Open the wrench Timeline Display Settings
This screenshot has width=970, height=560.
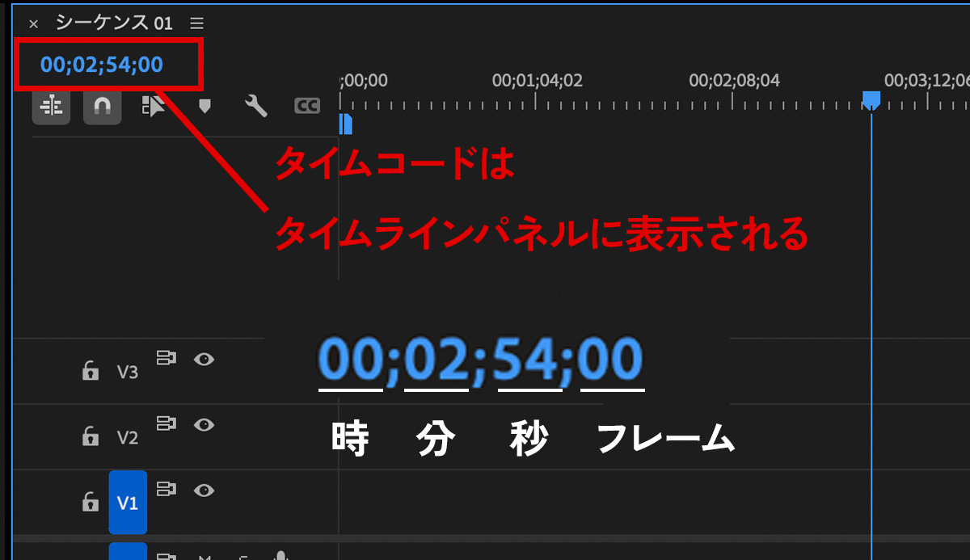pyautogui.click(x=255, y=106)
